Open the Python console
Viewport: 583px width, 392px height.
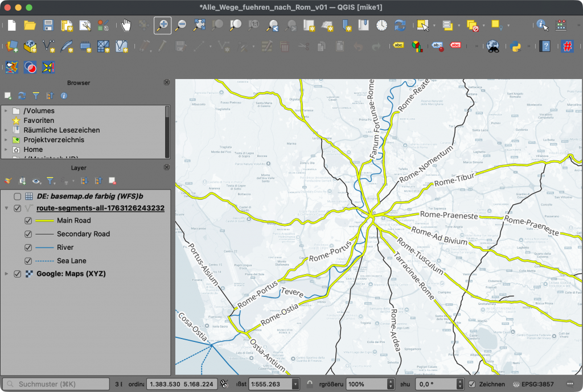(x=516, y=46)
